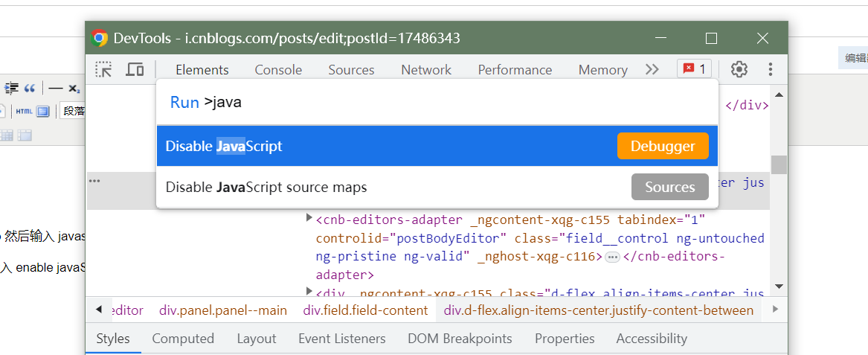Open the DevTools three-dot customize menu

pyautogui.click(x=770, y=69)
